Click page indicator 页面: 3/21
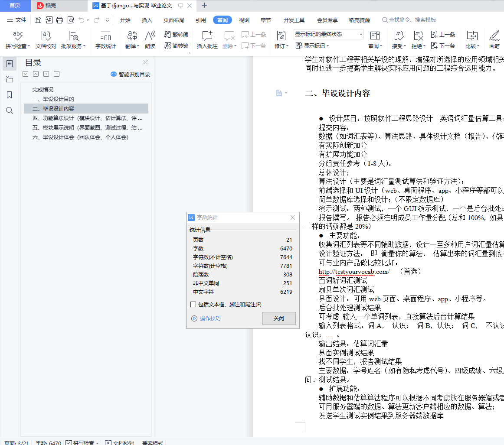Image resolution: width=504 pixels, height=445 pixels. 17,442
